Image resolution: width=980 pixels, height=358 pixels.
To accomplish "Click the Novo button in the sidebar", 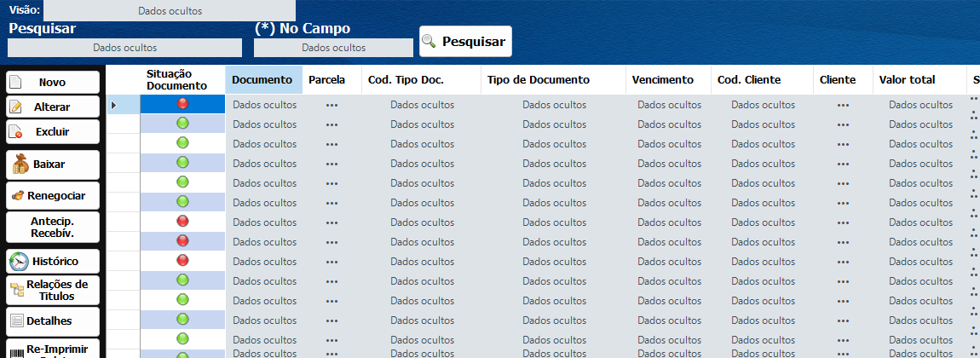I will tap(53, 83).
